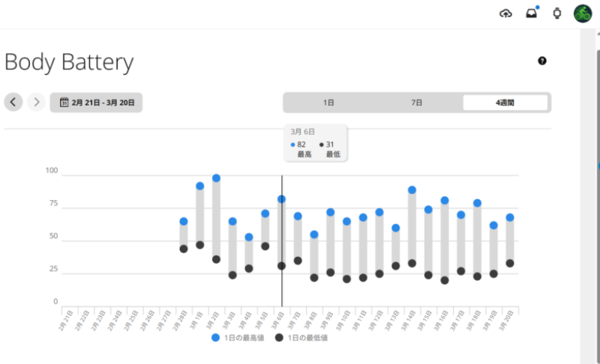Screen dimensions: 600x364
Task: Click the 3月 20日 high value dot
Action: click(509, 218)
